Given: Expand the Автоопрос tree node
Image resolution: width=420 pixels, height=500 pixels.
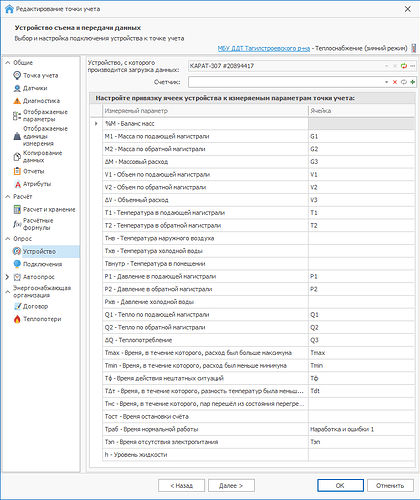Looking at the screenshot, I should click(7, 277).
